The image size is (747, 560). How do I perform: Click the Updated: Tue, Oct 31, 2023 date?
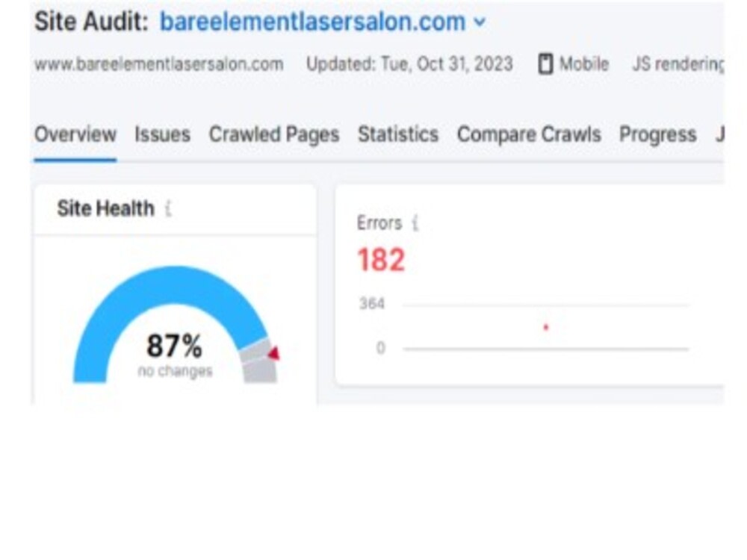(409, 63)
